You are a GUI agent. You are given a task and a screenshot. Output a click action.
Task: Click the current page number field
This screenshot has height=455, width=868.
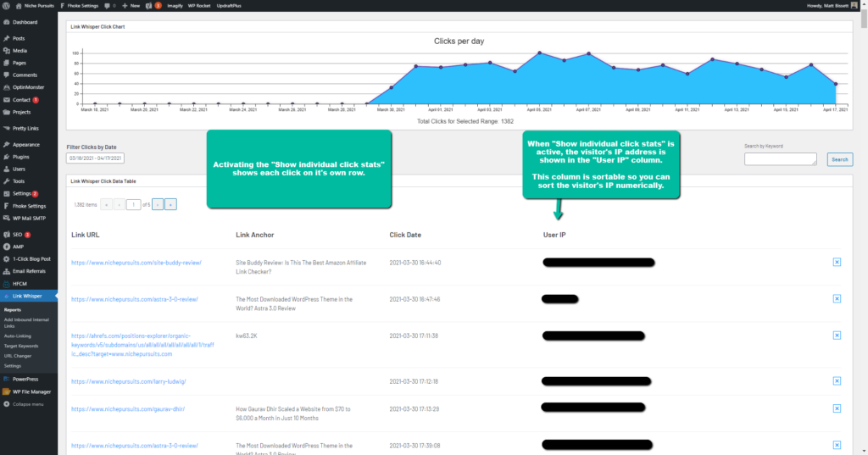(133, 205)
